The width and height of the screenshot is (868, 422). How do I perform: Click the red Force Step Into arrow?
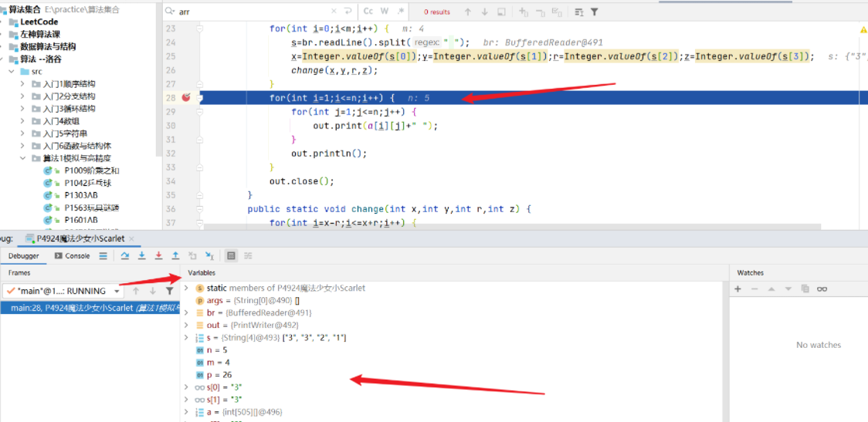point(158,255)
